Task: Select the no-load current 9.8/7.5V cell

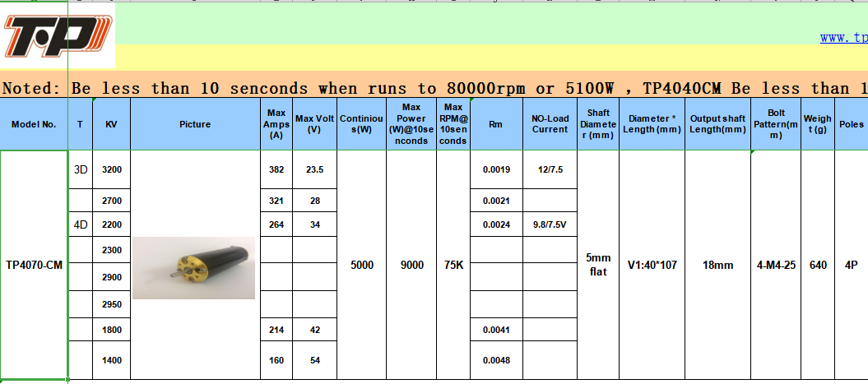Action: pyautogui.click(x=550, y=224)
